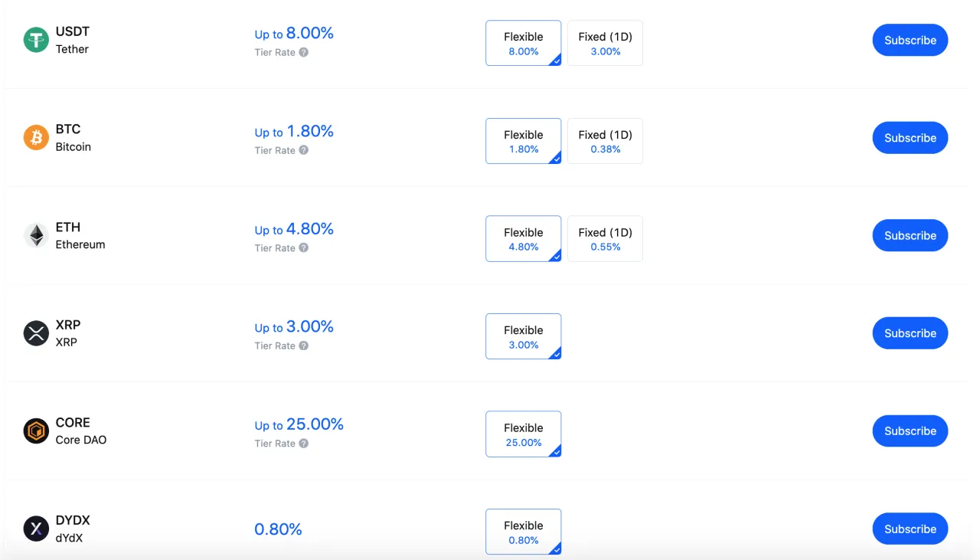Open the ETH Tier Rate help icon

click(x=304, y=248)
